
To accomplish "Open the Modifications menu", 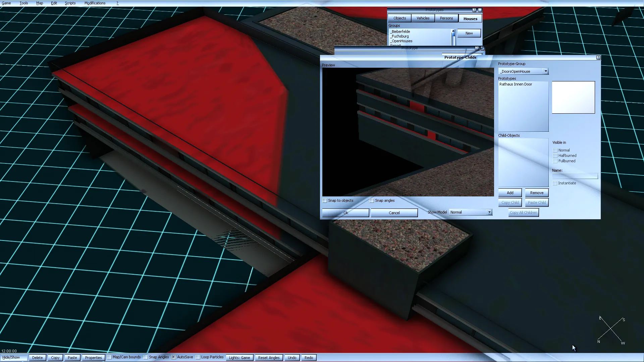I will tap(95, 3).
